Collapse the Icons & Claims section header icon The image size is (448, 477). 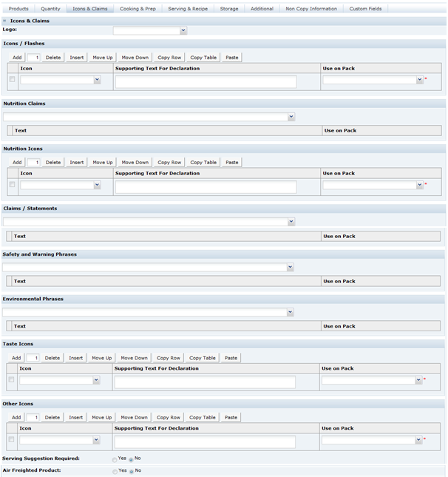click(x=4, y=21)
